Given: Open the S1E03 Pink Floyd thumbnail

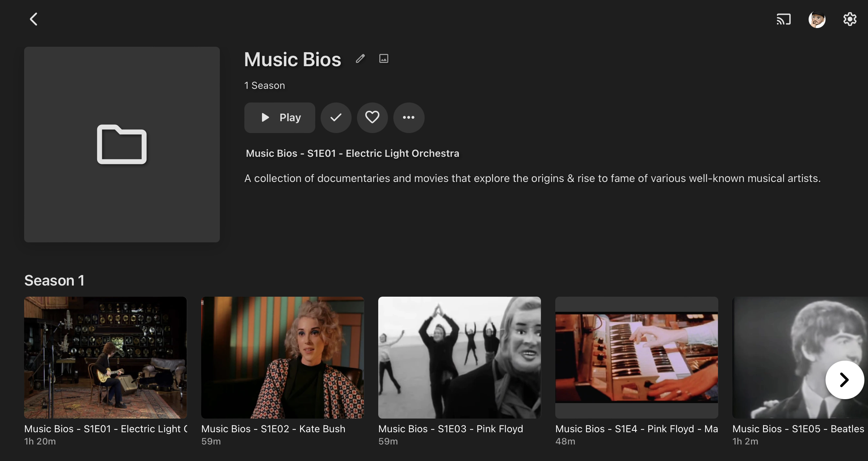Looking at the screenshot, I should click(x=460, y=357).
